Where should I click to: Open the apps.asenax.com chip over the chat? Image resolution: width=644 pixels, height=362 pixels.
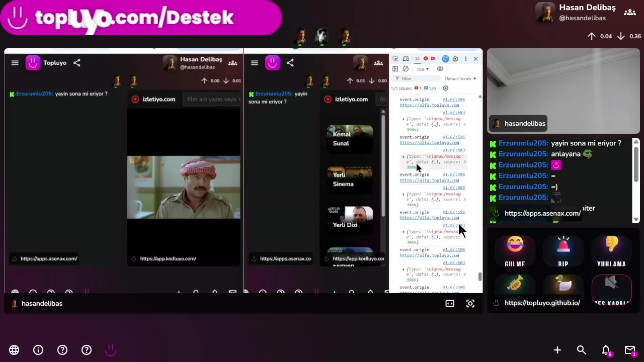click(536, 213)
